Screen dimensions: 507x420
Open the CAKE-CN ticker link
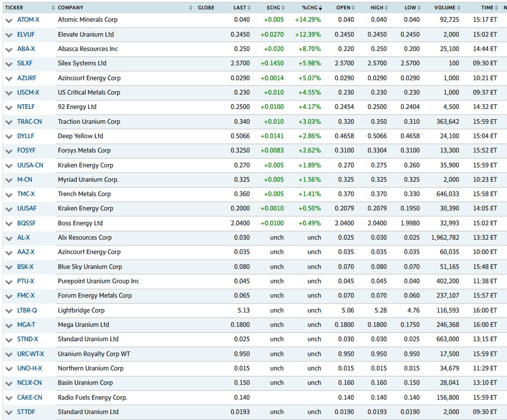tap(30, 398)
